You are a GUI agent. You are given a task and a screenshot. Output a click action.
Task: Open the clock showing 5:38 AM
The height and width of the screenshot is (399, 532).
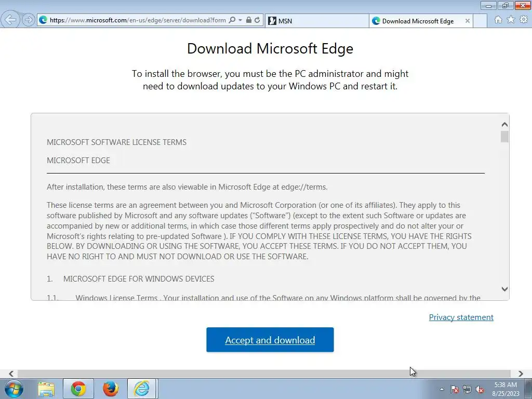pyautogui.click(x=506, y=389)
